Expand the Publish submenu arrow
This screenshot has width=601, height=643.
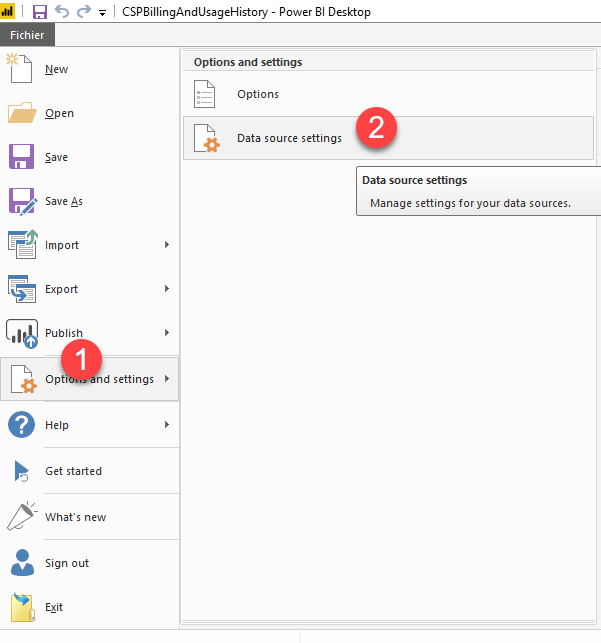(166, 333)
